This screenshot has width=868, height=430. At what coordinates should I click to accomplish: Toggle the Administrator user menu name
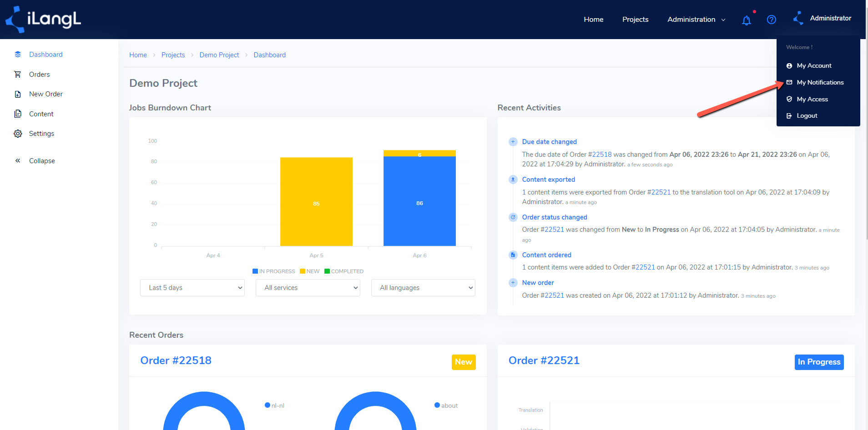[831, 18]
